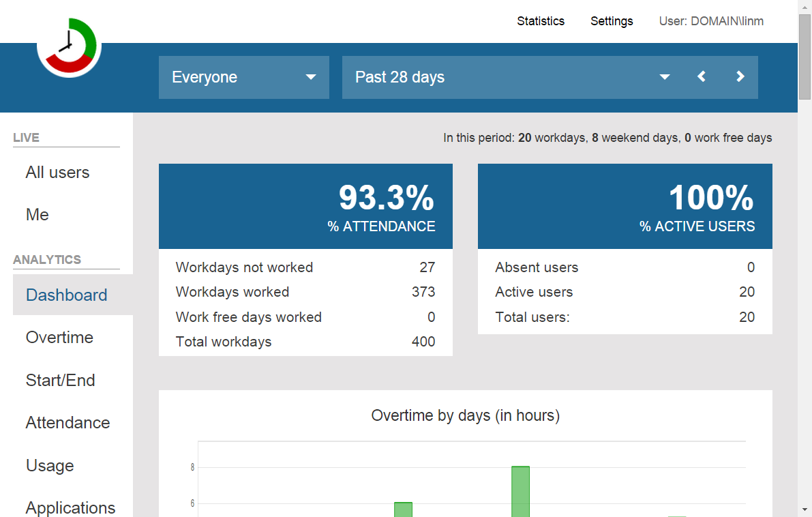Select All users in Live section

point(57,173)
